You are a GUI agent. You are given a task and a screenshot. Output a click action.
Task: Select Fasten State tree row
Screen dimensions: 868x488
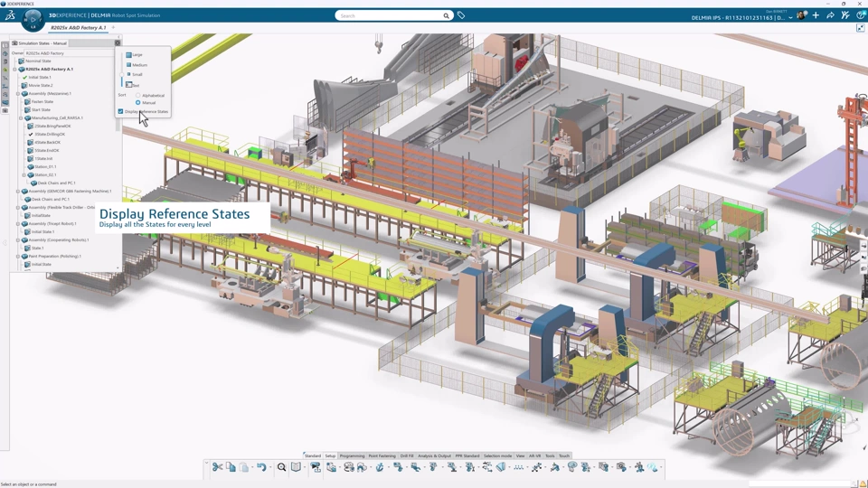click(x=39, y=102)
